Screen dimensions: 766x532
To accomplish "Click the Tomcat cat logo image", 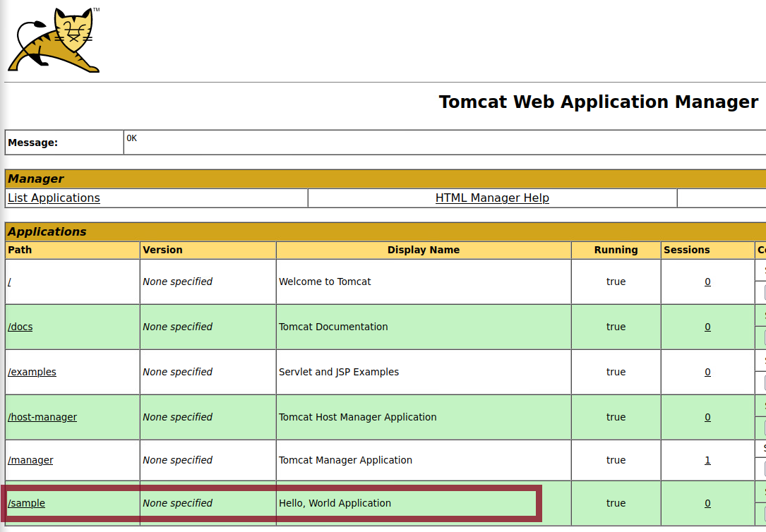I will 54,40.
